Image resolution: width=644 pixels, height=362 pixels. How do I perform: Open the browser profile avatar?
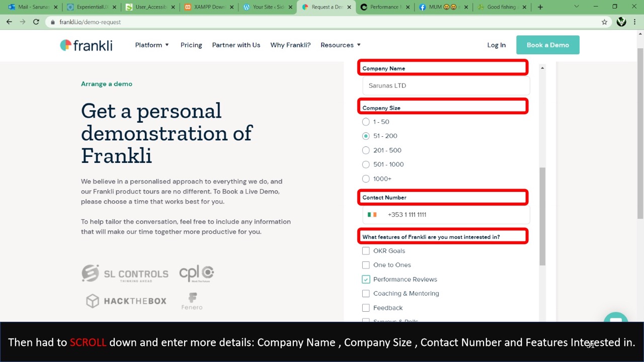(x=621, y=22)
